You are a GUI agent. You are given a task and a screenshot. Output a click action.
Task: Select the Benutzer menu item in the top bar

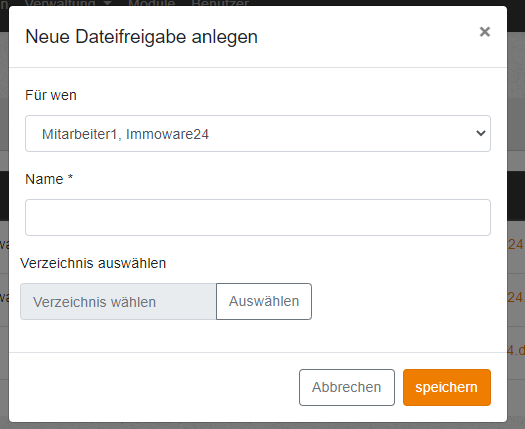coord(220,3)
